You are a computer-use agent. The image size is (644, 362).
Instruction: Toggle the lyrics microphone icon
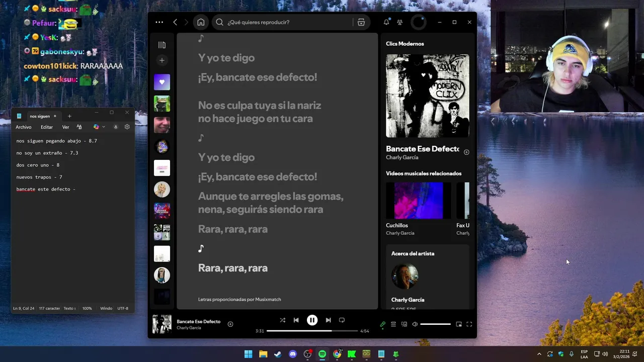(x=382, y=324)
